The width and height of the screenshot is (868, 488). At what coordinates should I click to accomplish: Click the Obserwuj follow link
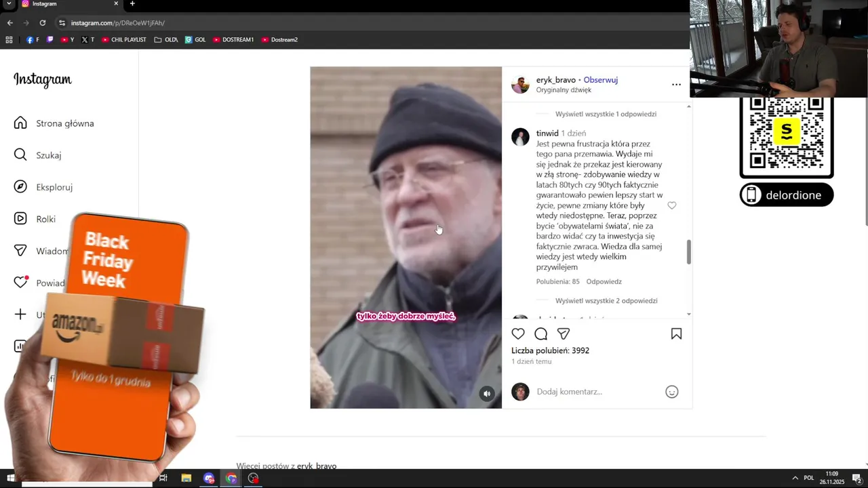[x=600, y=80]
